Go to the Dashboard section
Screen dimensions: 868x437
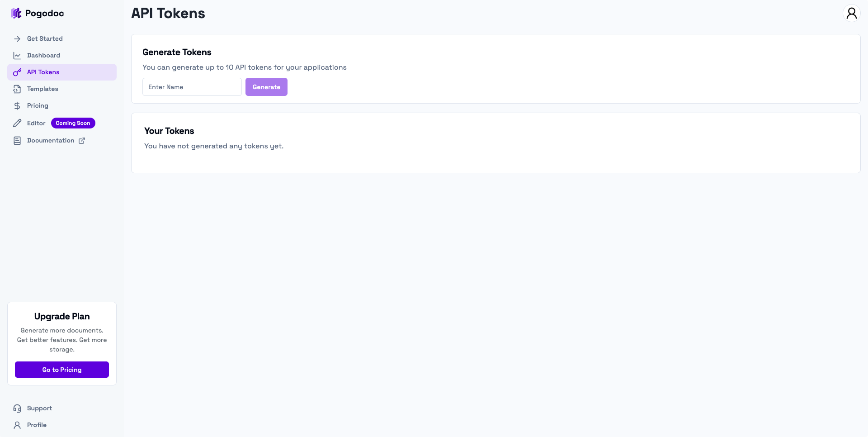[62, 56]
